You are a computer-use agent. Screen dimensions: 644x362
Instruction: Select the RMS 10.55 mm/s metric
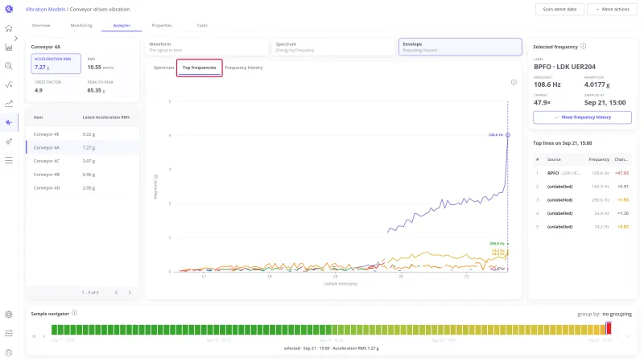(109, 64)
